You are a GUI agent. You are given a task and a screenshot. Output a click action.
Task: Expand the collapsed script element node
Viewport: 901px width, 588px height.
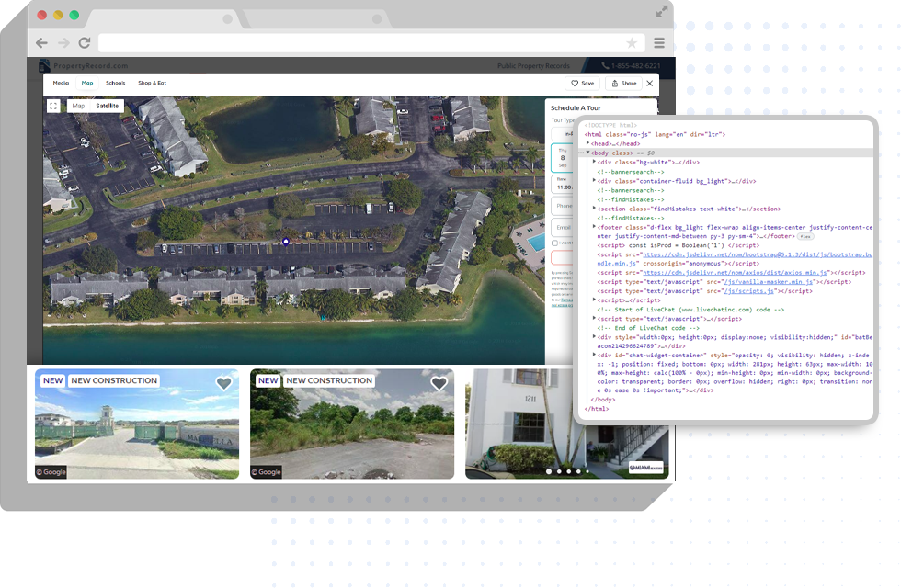point(594,300)
